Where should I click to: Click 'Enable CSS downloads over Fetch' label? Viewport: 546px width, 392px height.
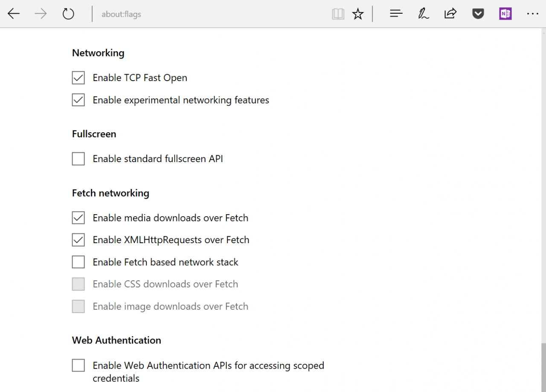pos(166,284)
